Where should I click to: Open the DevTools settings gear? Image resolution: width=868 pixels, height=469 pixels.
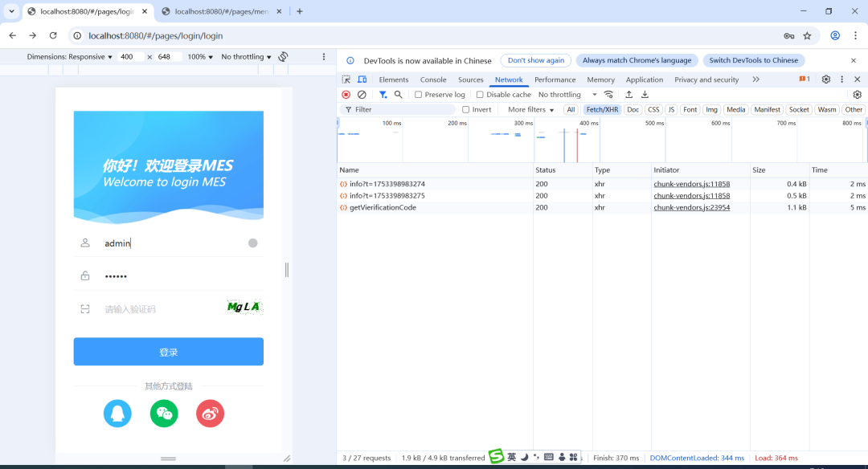click(x=826, y=80)
